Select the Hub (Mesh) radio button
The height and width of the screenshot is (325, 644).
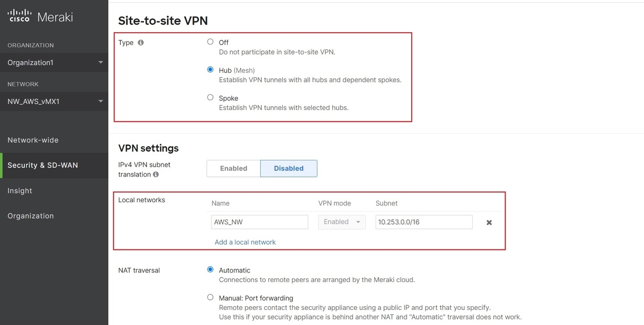(210, 70)
